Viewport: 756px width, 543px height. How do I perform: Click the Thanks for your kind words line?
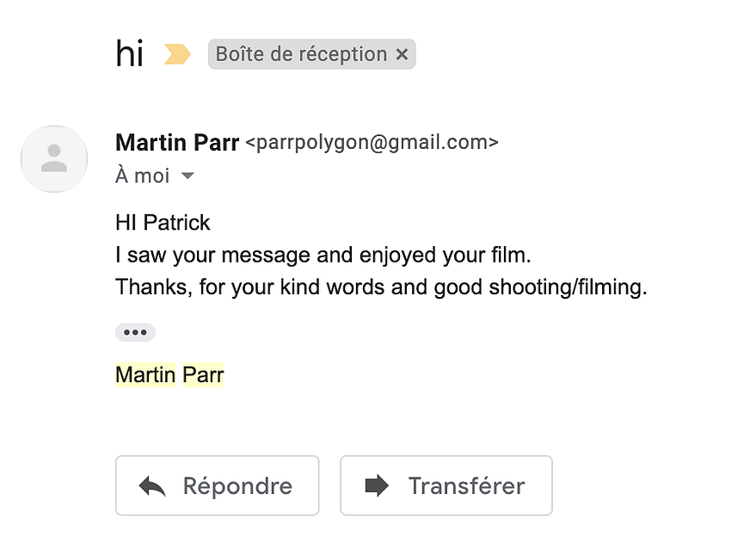tap(381, 287)
